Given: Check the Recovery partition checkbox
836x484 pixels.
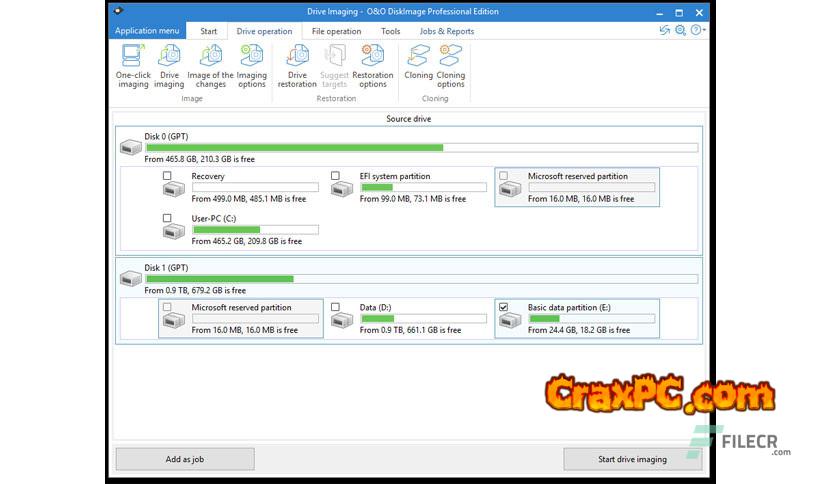Looking at the screenshot, I should tap(167, 175).
